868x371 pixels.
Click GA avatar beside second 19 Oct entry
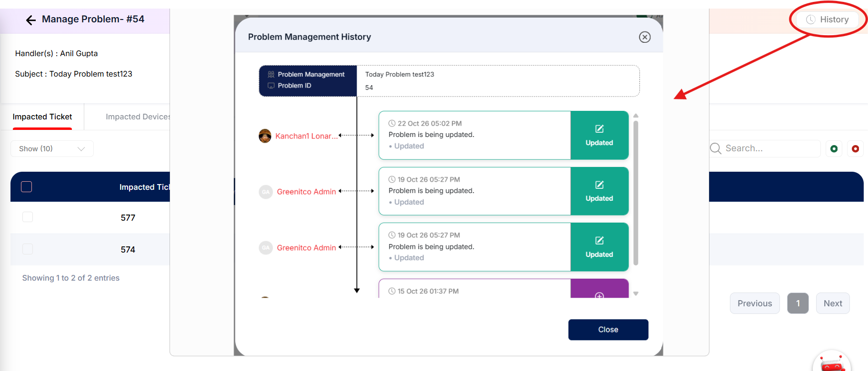(x=266, y=248)
